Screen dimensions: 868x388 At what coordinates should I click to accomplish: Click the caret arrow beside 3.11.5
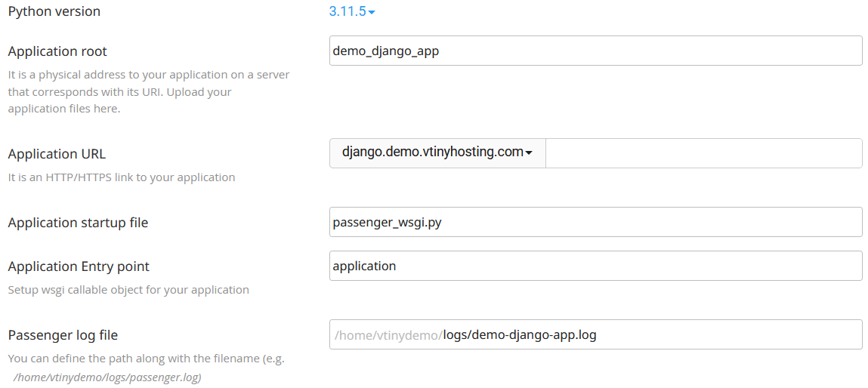[372, 12]
